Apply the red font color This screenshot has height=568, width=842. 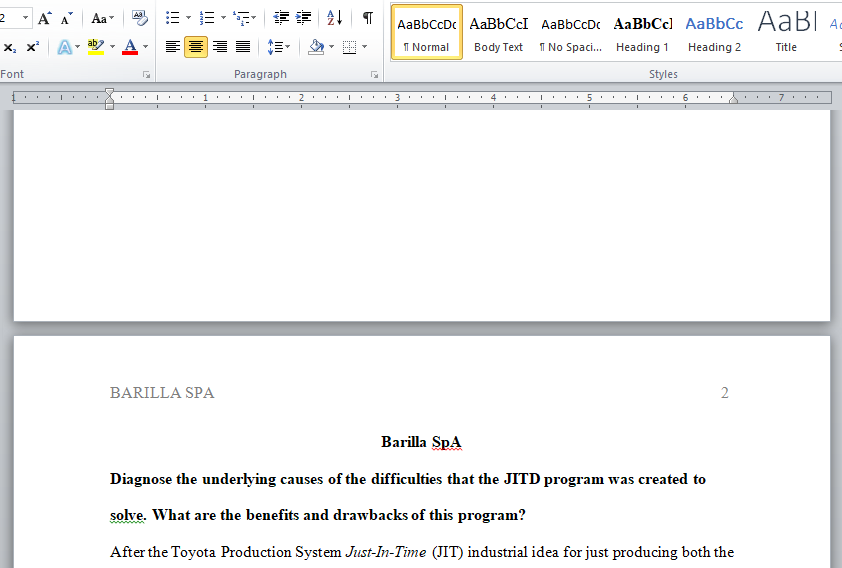pos(130,47)
